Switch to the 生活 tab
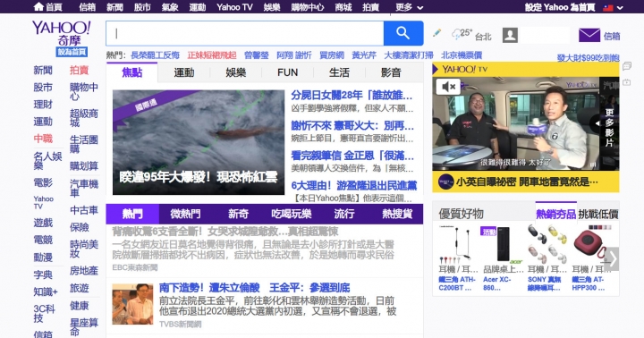The width and height of the screenshot is (644, 338). point(339,72)
